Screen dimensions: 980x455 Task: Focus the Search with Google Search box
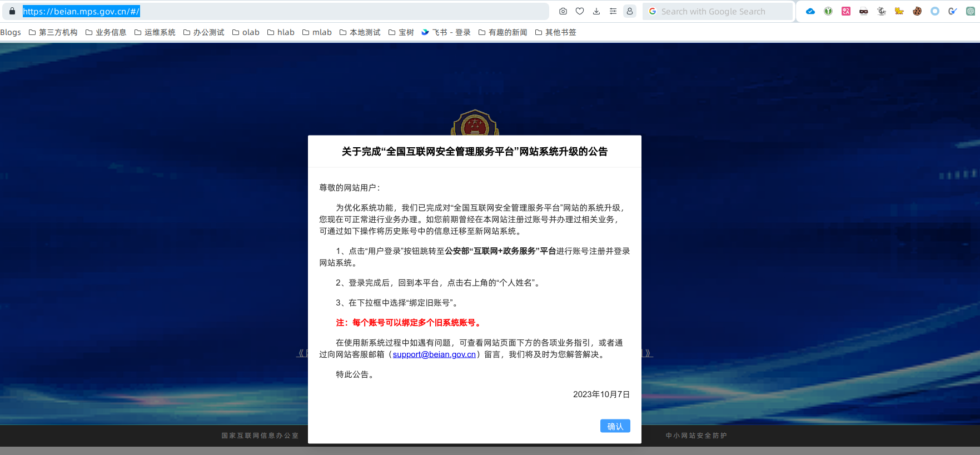[x=717, y=11]
